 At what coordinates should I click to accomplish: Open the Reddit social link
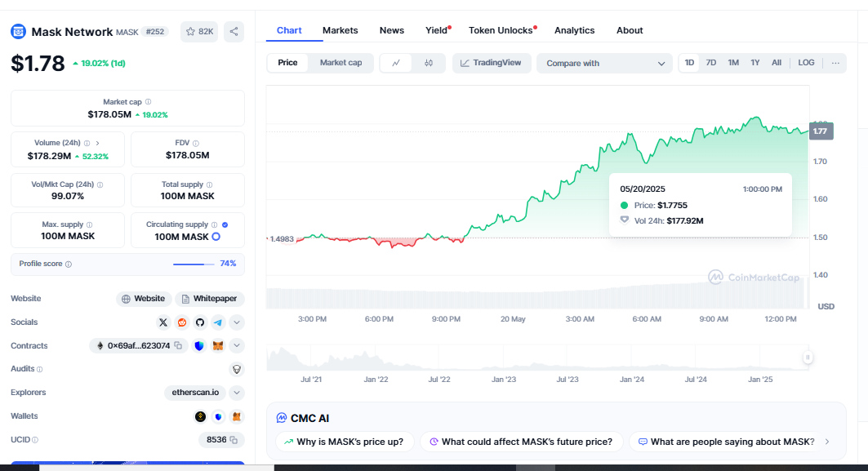181,322
